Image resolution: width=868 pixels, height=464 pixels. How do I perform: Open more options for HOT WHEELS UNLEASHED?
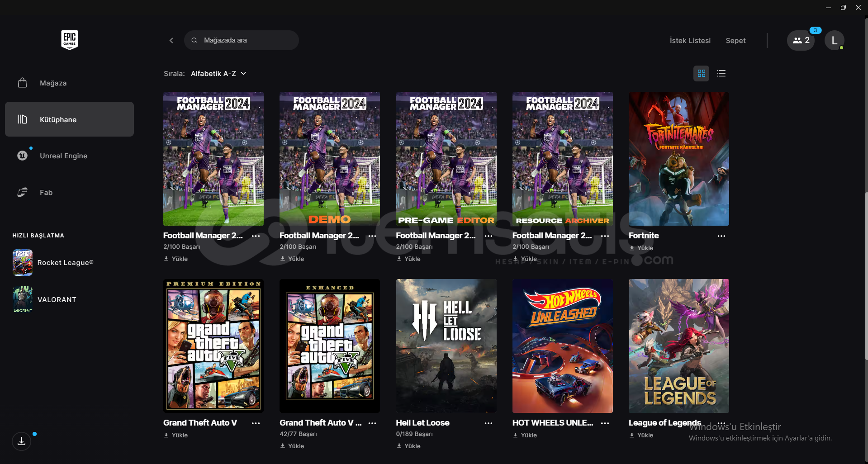[x=605, y=423]
